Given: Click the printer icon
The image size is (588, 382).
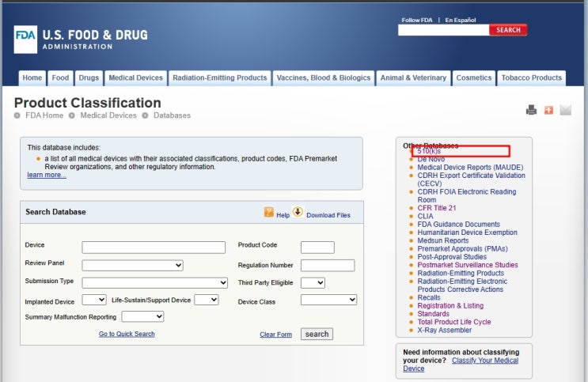Looking at the screenshot, I should (x=531, y=110).
